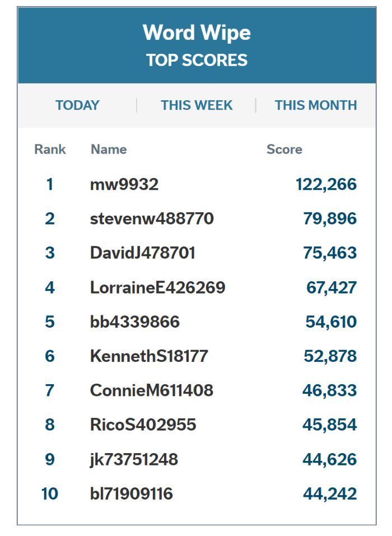Screen dimensions: 392x536
Task: Choose ConnieM611408 from the list
Action: 152,390
